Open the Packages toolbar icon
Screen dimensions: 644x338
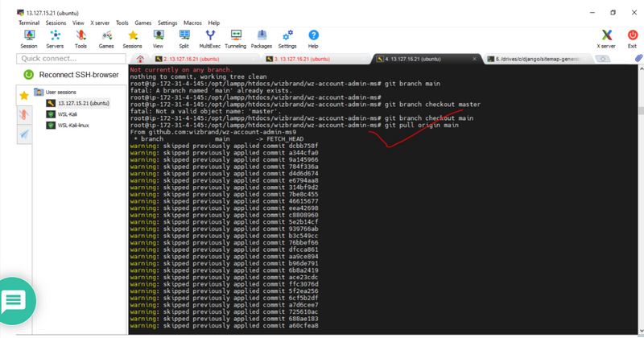click(261, 39)
